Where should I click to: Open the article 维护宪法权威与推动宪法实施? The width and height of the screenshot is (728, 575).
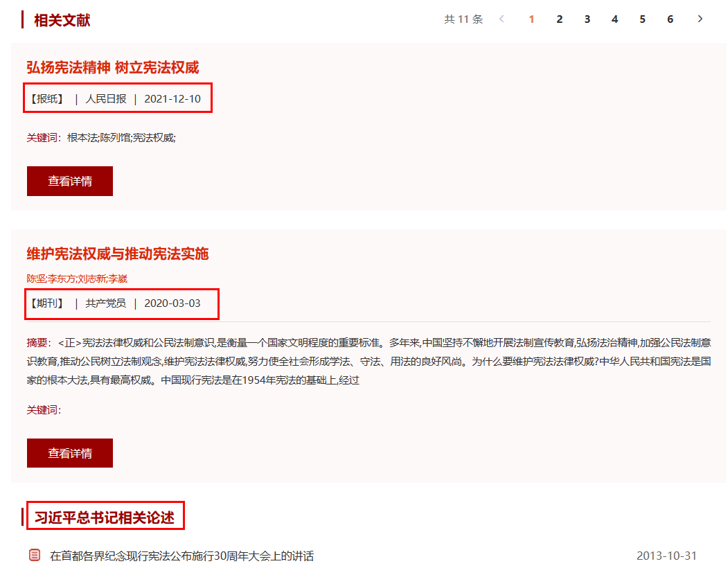pyautogui.click(x=118, y=254)
